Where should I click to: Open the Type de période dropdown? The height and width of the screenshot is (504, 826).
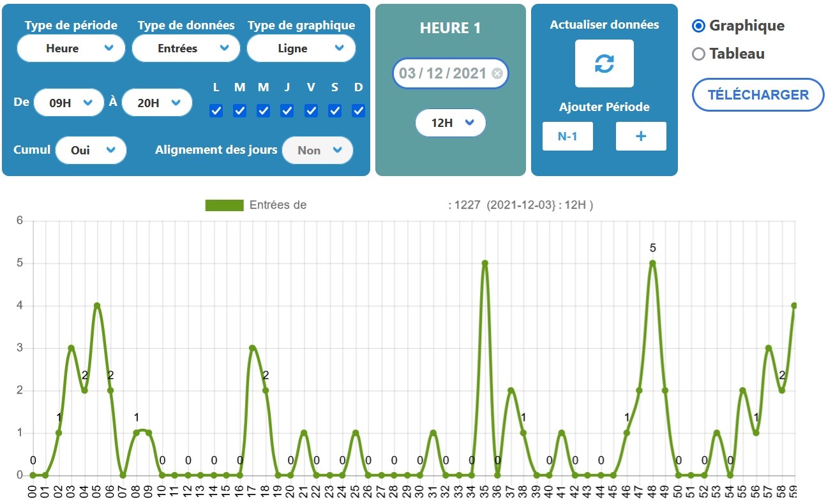click(x=71, y=48)
